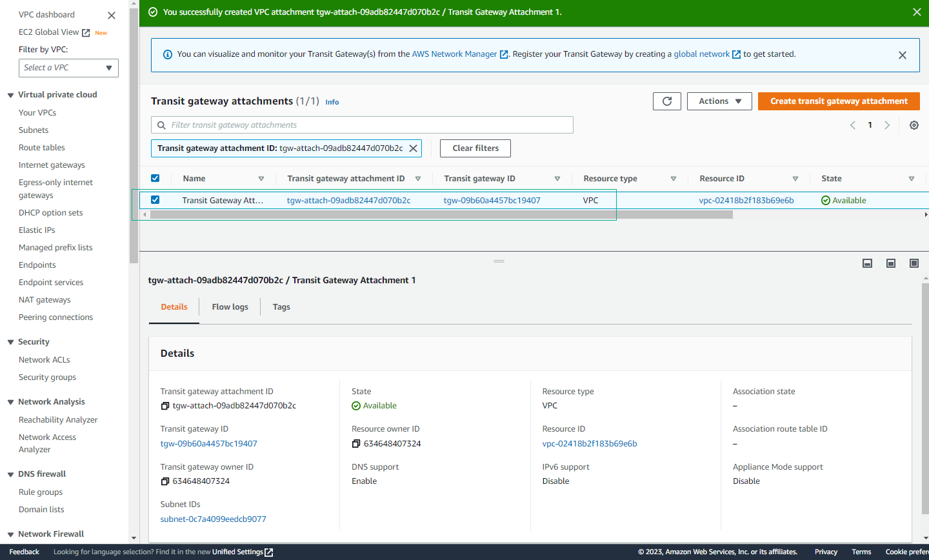Open Security groups in sidebar
929x560 pixels.
[x=47, y=377]
